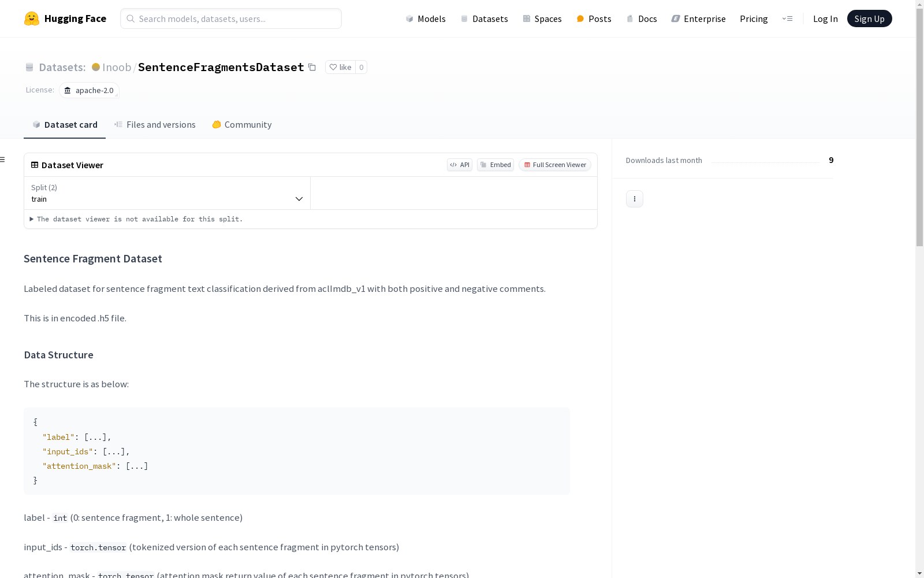
Task: Click the "input_ids" code line
Action: coord(86,451)
